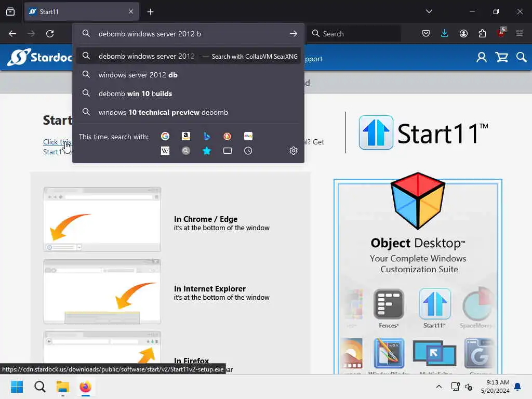Select suggestion 'windows server 2012 db'
Viewport: 532px width, 399px height.
click(188, 75)
